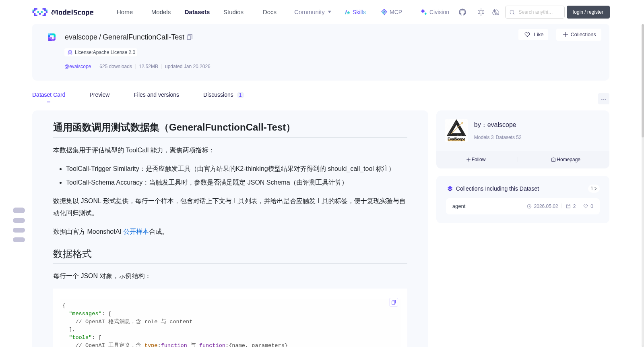Click the heart icon in the Like button

point(527,35)
